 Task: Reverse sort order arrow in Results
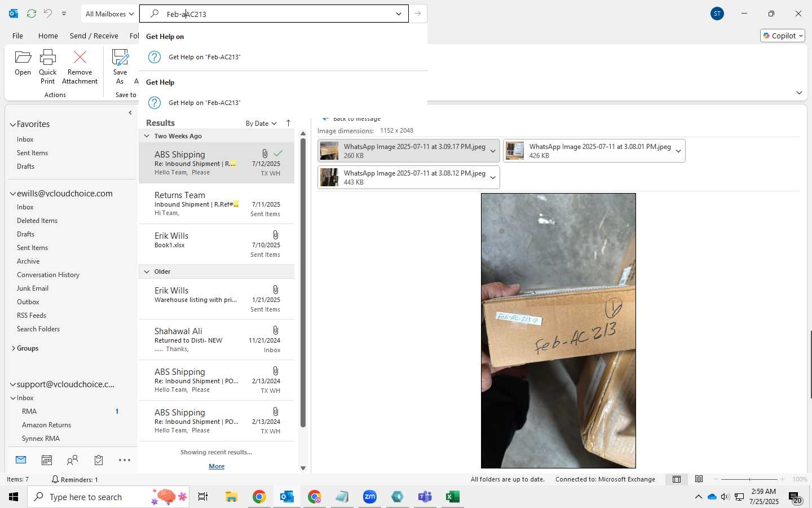click(288, 123)
